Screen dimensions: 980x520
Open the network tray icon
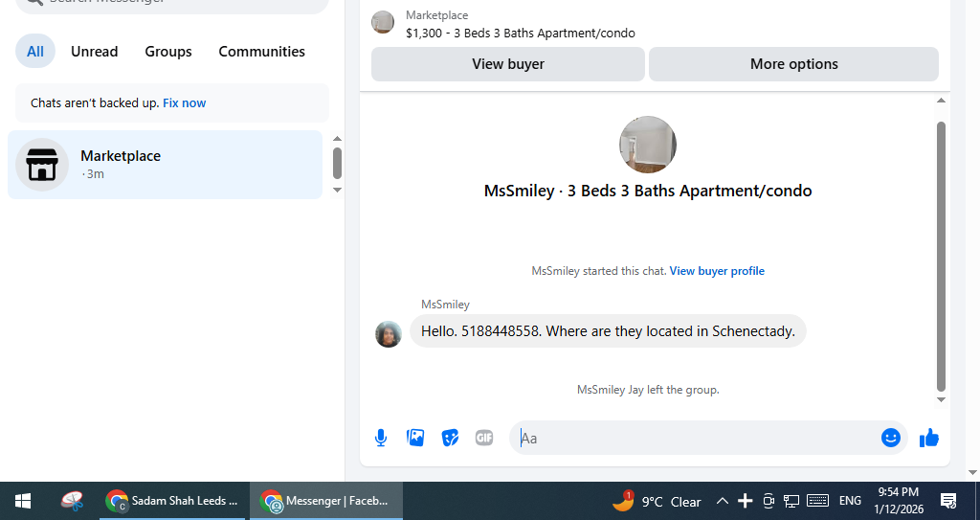click(791, 501)
